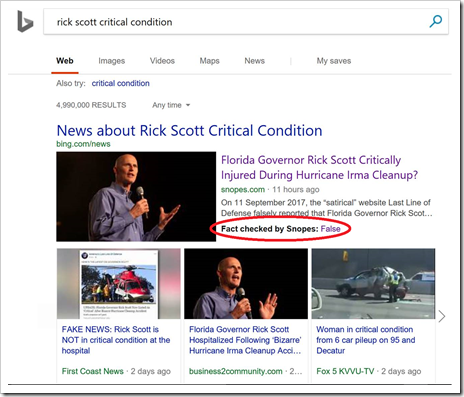464x397 pixels.
Task: Open 'News about Rick Scott Critical Condition' heading
Action: pyautogui.click(x=189, y=130)
